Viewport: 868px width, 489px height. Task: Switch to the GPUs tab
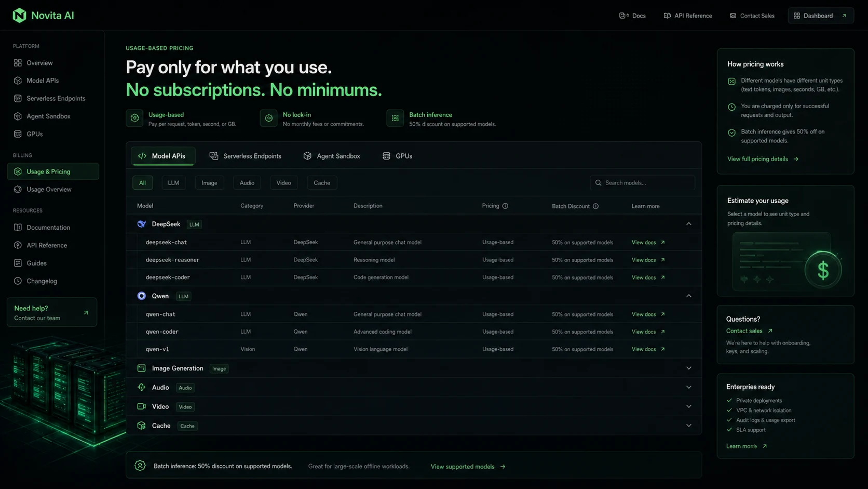(397, 156)
